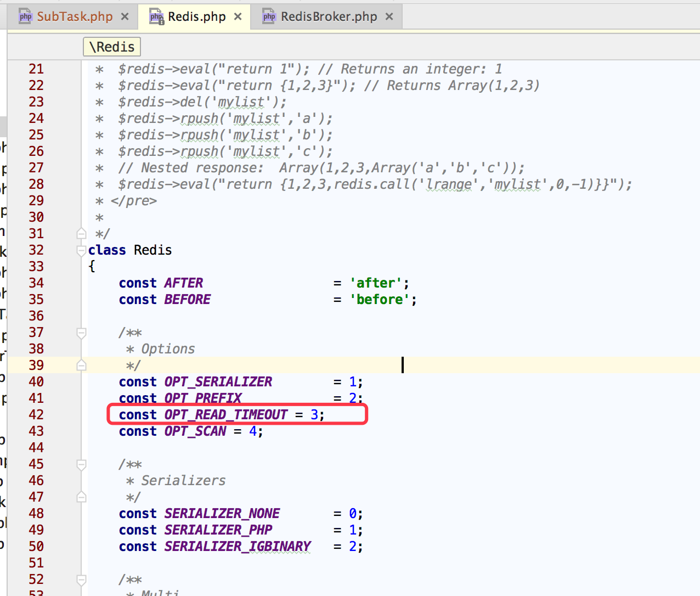Fold the Options comment starting on line 37

pyautogui.click(x=82, y=333)
